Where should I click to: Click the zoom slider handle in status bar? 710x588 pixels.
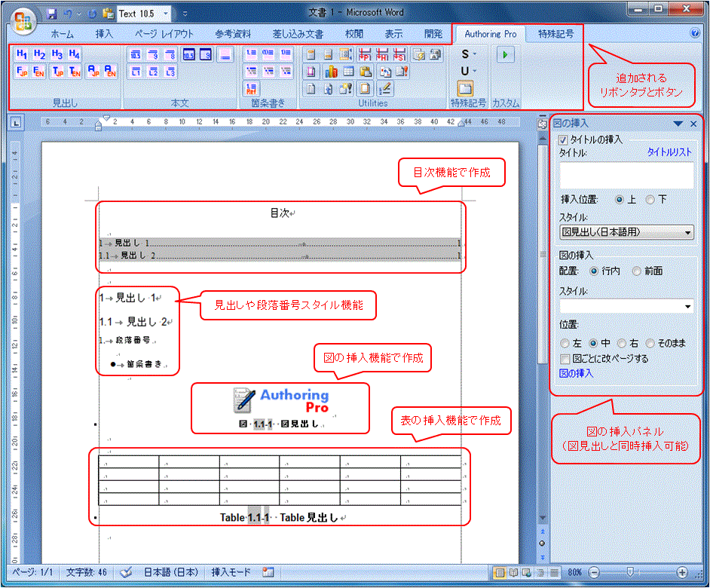631,572
